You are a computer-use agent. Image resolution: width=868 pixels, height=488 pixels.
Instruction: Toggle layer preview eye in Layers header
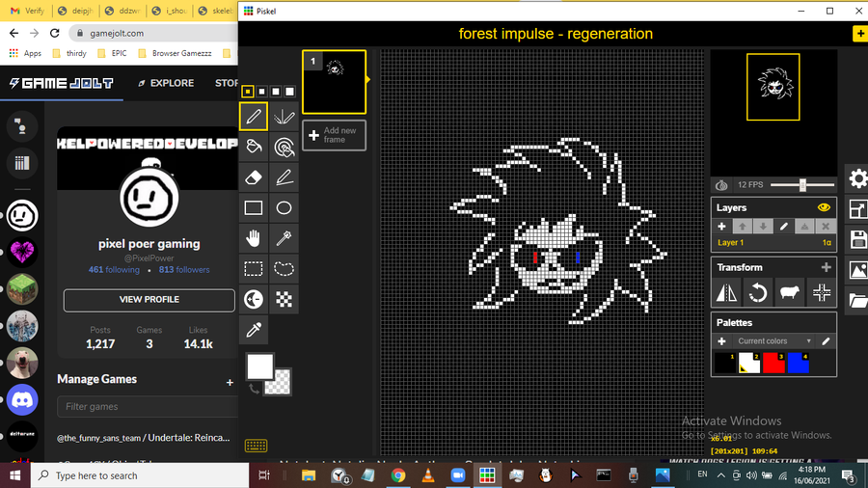[x=824, y=207]
